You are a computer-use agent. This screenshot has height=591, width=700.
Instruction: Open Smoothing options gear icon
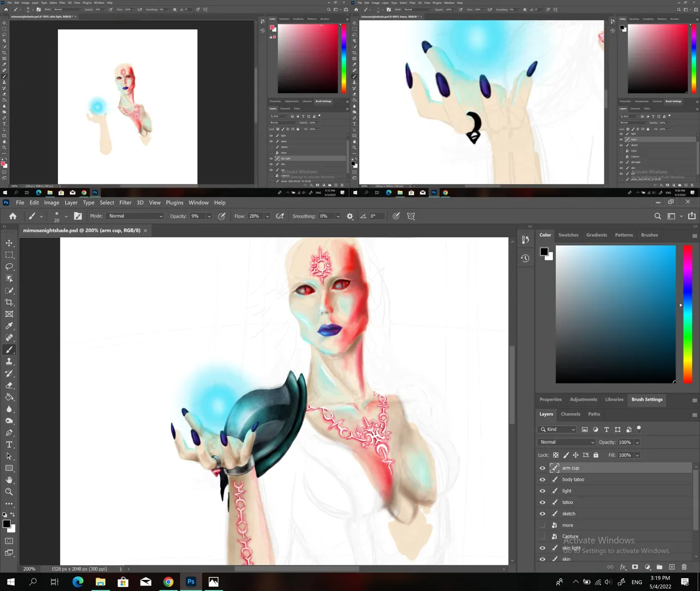(350, 216)
